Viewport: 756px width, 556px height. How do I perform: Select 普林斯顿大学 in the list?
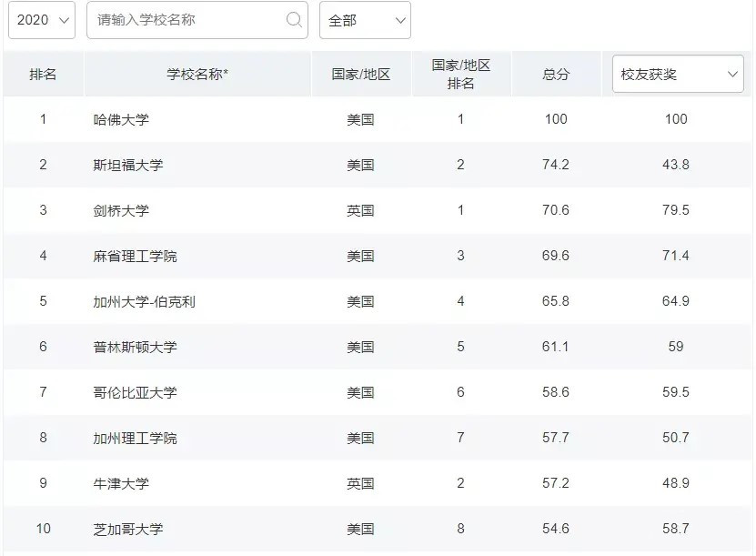136,347
